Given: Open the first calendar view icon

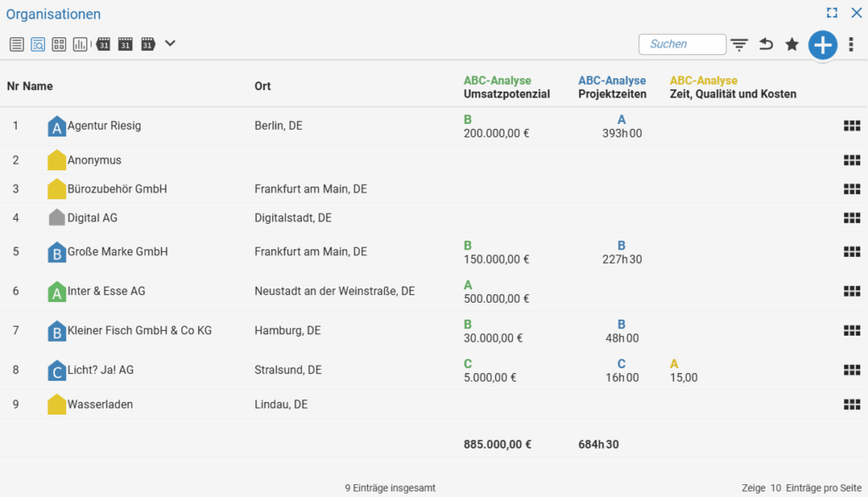Looking at the screenshot, I should click(103, 44).
